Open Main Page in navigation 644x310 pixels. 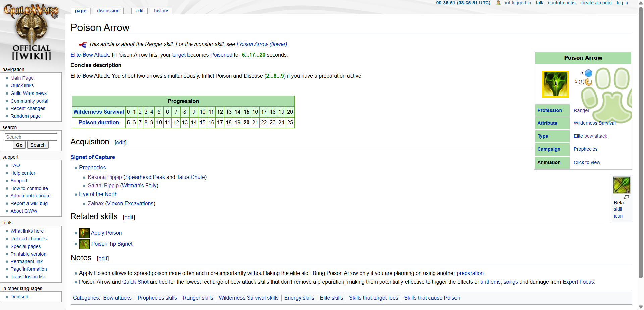pos(22,78)
